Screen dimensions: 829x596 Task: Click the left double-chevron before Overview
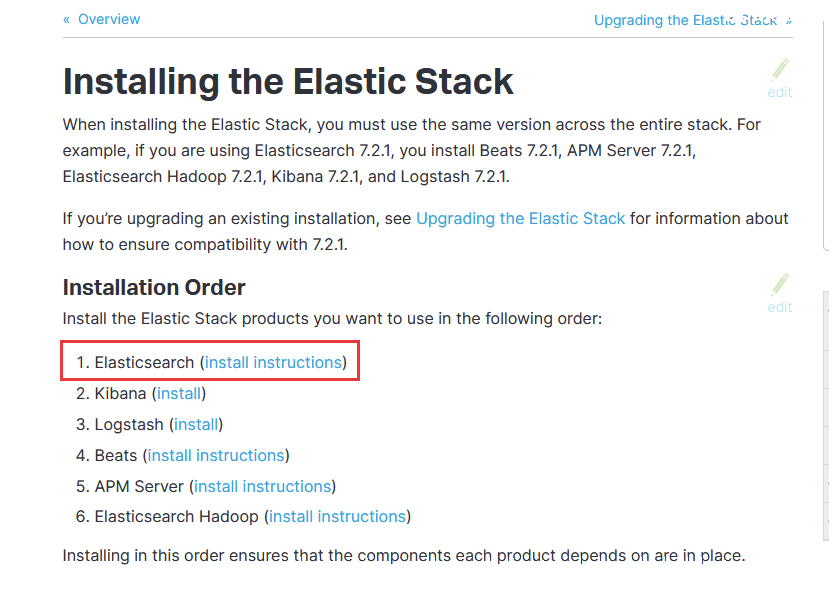(x=66, y=20)
